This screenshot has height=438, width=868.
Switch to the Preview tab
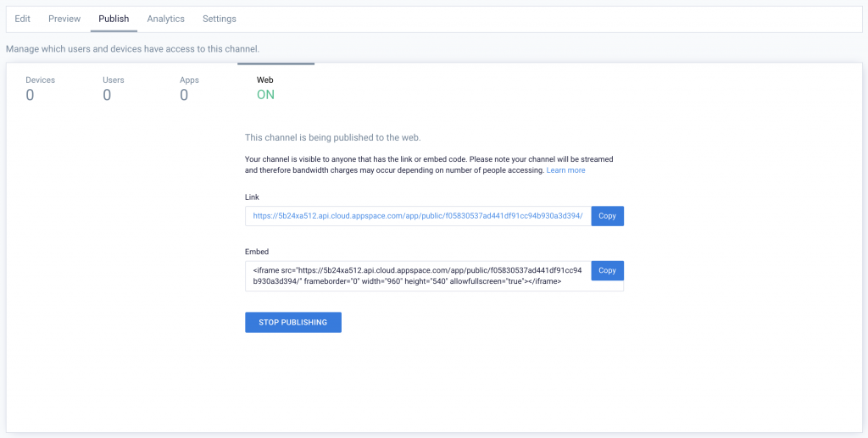click(x=64, y=19)
